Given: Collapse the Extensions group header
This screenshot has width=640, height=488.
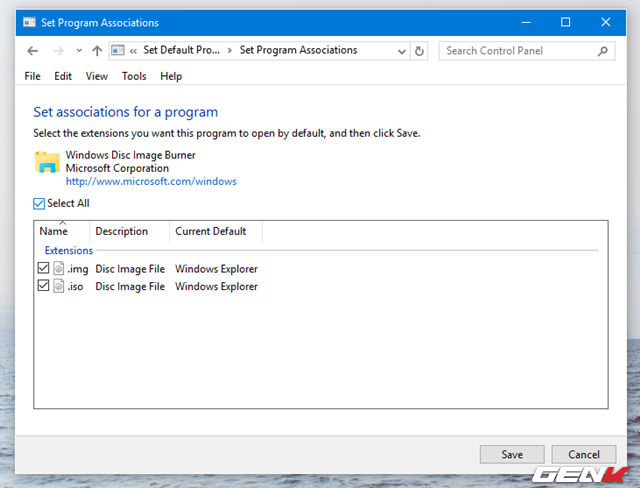Looking at the screenshot, I should point(69,251).
